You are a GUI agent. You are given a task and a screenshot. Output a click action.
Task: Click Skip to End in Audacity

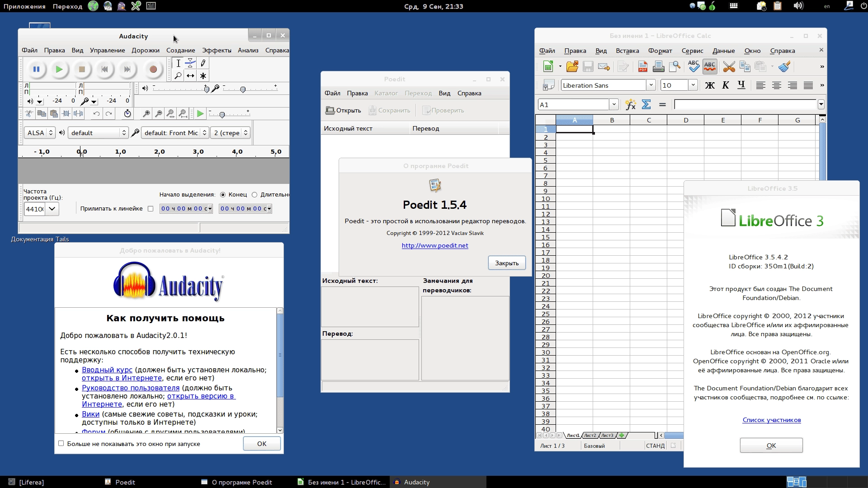coord(127,69)
